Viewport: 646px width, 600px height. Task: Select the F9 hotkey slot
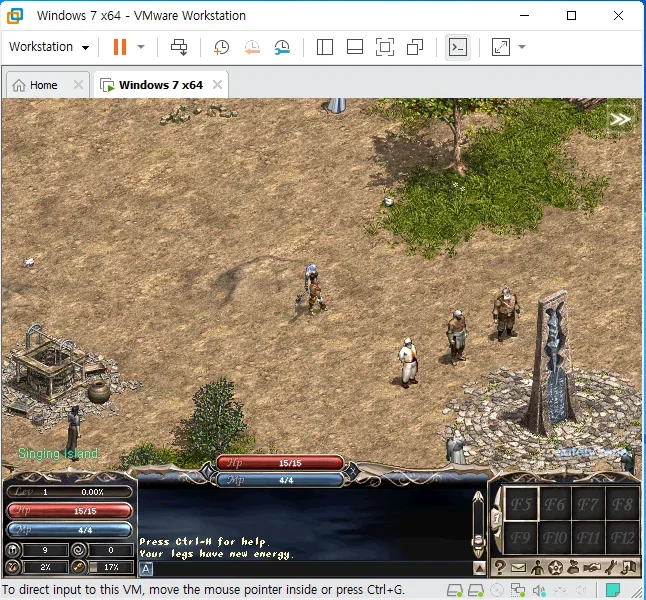521,537
